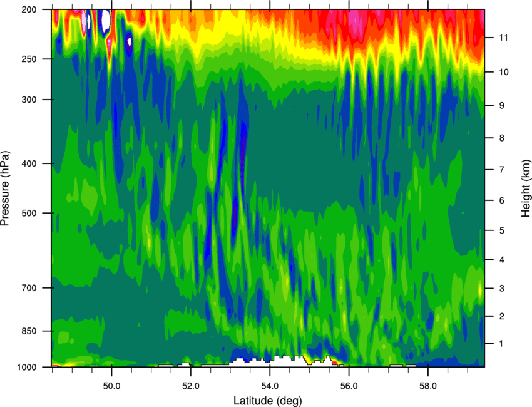Click the 58.0 latitude tick label
The image size is (532, 407).
tap(428, 386)
